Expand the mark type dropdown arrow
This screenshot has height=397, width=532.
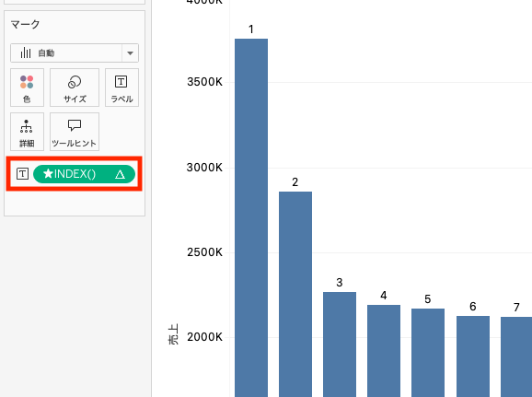pos(130,53)
